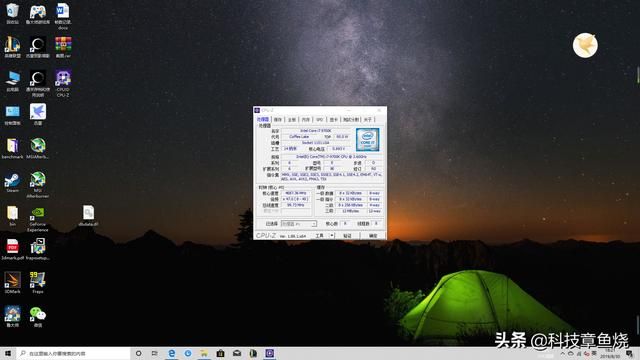The image size is (640, 360).
Task: Launch the League of Legends shortcut
Action: coord(12,47)
